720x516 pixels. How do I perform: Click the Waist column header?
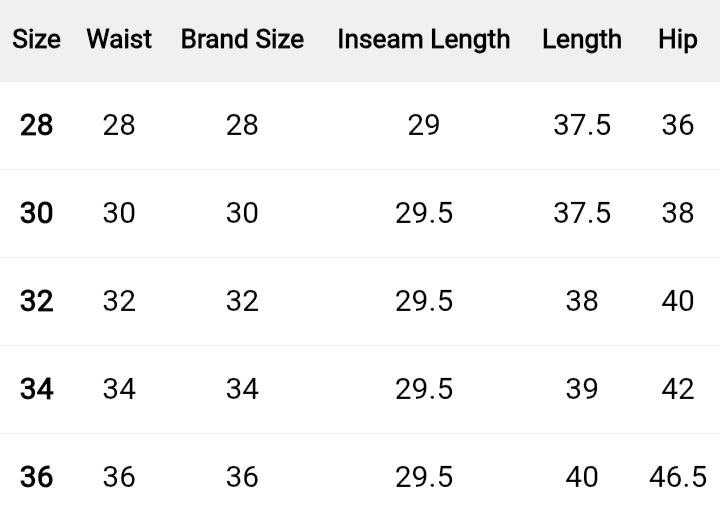[x=119, y=40]
